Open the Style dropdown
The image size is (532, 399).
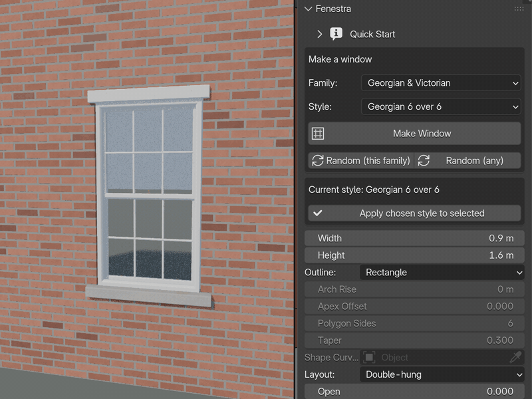441,106
